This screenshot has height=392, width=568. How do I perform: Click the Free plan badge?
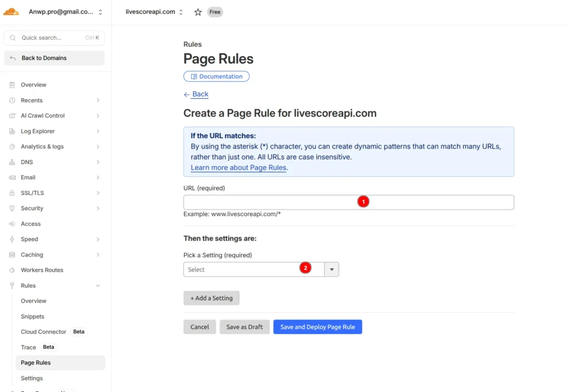(x=215, y=12)
